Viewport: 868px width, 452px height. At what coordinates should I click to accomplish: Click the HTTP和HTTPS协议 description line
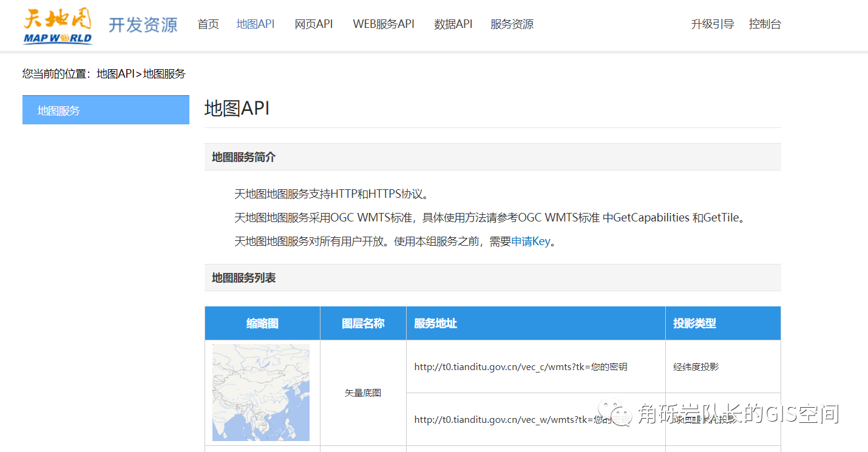click(333, 194)
